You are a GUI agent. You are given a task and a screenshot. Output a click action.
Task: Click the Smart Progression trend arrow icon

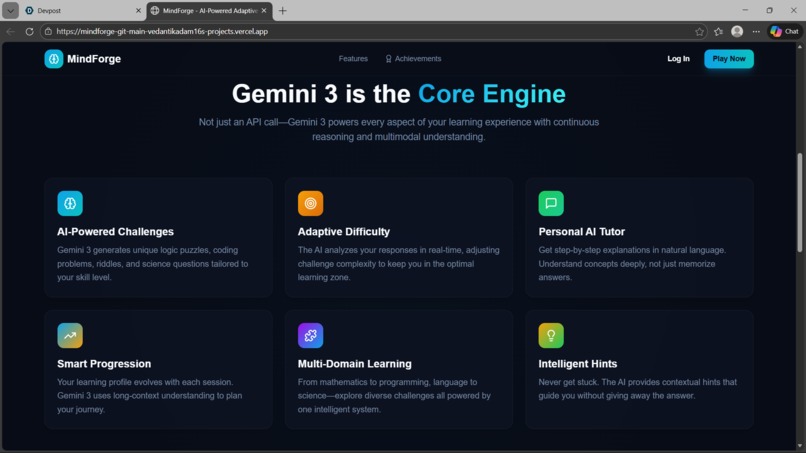coord(70,335)
